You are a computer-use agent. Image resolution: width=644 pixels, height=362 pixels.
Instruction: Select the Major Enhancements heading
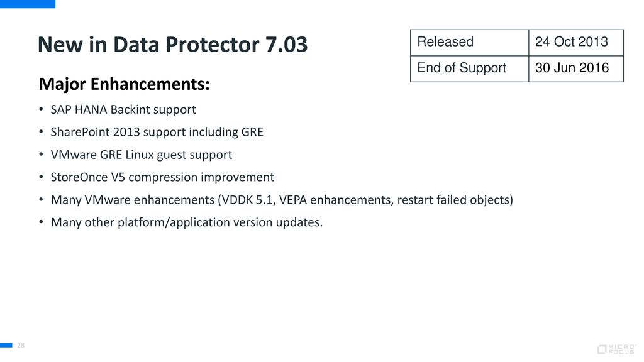tap(124, 84)
